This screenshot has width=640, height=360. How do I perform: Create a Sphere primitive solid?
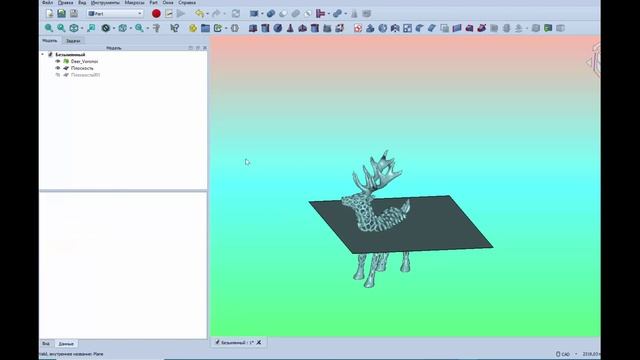[278, 28]
